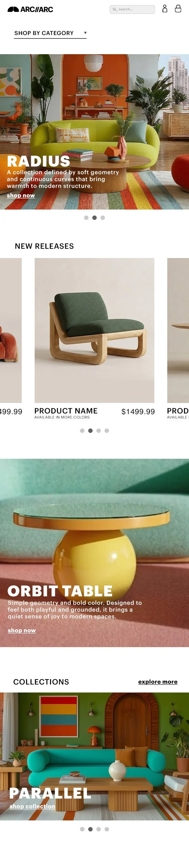Expand the Shop By Category dropdown
189x868 pixels.
(x=50, y=33)
